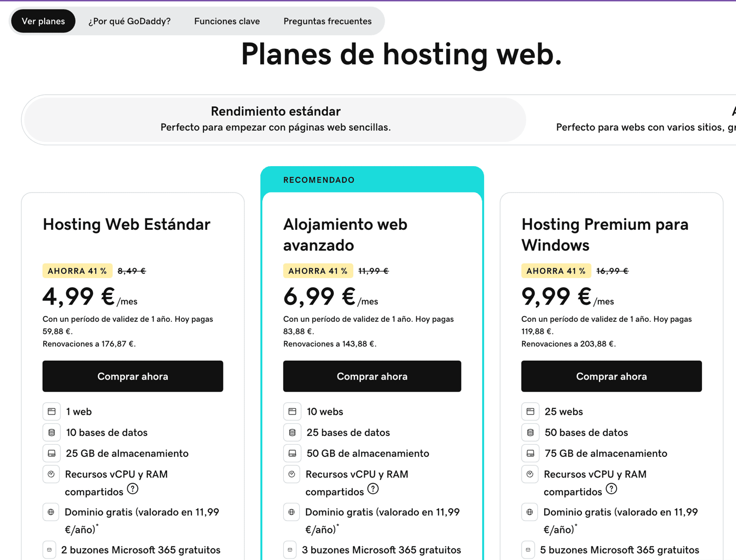The width and height of the screenshot is (736, 560).
Task: Go to the ¿Por qué GoDaddy? section
Action: point(129,21)
